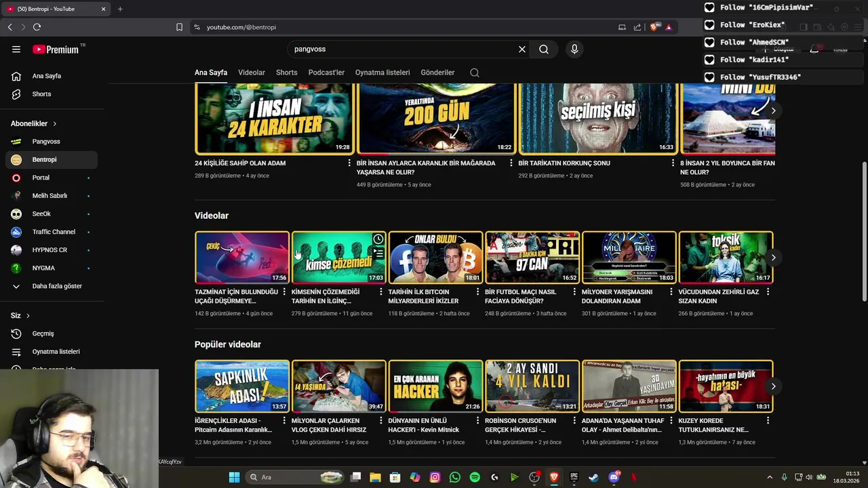868x488 pixels.
Task: Open the Podcast'ler tab
Action: tap(326, 73)
